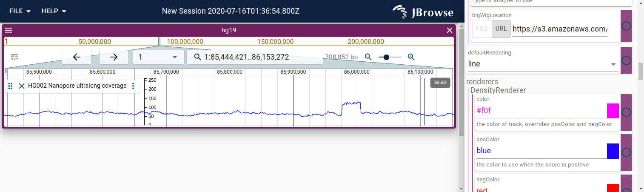Toggle the circle button beside bigWigLocation

coord(626,26)
